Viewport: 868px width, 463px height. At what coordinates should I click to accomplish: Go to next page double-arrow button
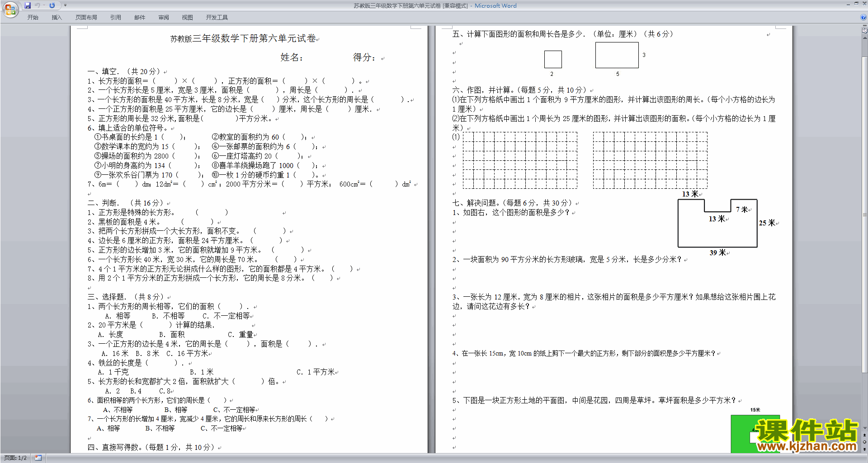pyautogui.click(x=864, y=449)
